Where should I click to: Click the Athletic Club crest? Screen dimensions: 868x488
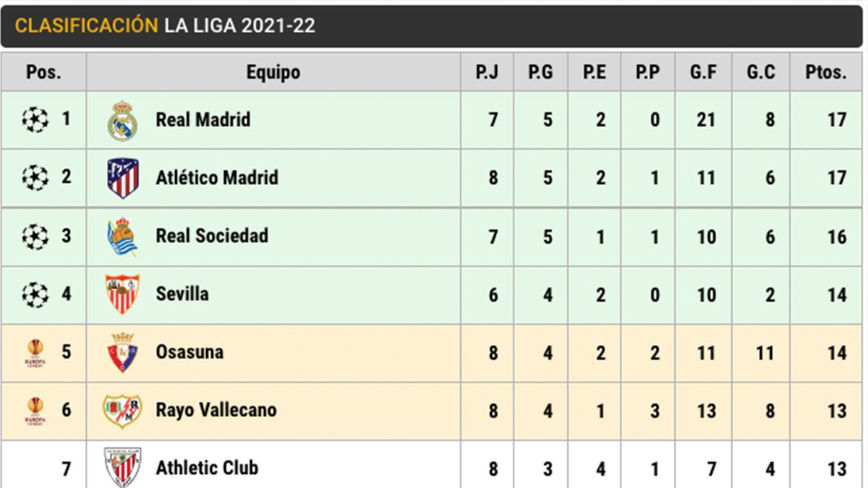(122, 467)
